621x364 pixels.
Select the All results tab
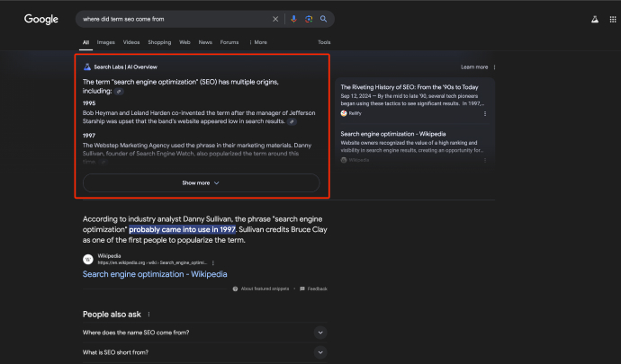[85, 42]
